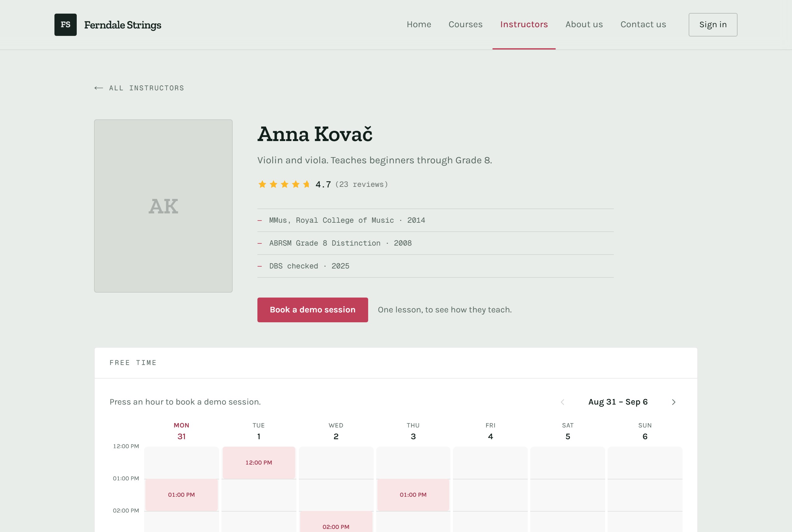Open the Courses nav item

click(x=465, y=24)
